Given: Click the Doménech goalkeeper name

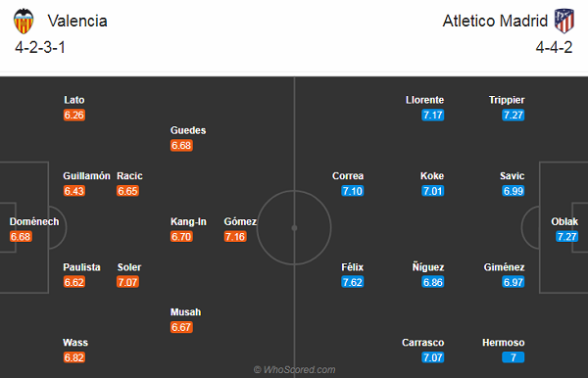Looking at the screenshot, I should click(34, 221).
